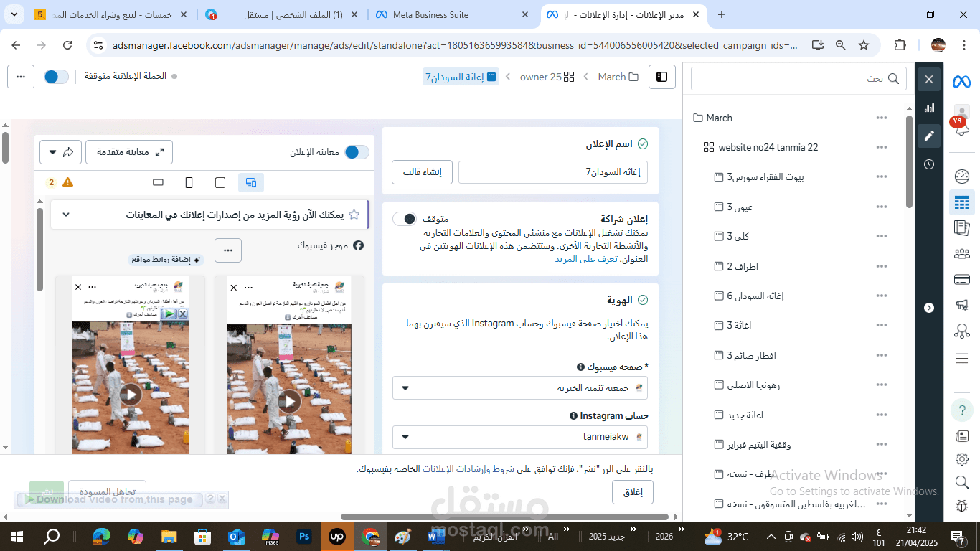
Task: Select the mobile phone preview format icon
Action: (x=189, y=182)
